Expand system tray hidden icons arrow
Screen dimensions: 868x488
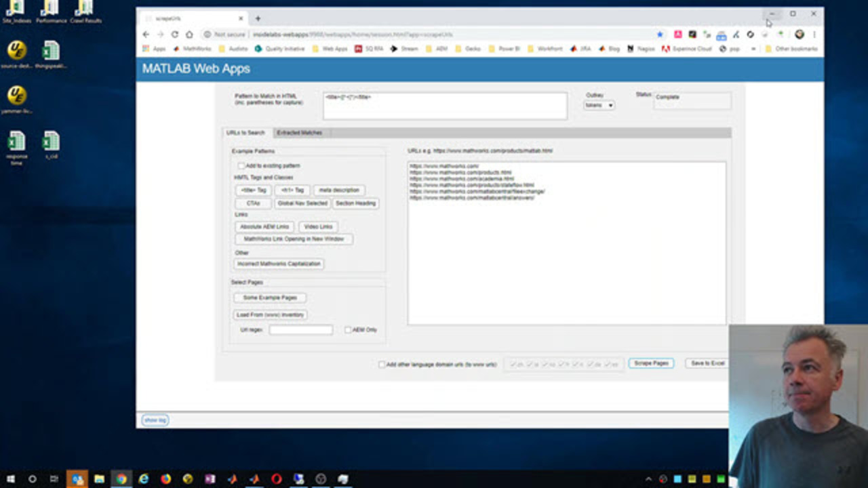(x=648, y=479)
